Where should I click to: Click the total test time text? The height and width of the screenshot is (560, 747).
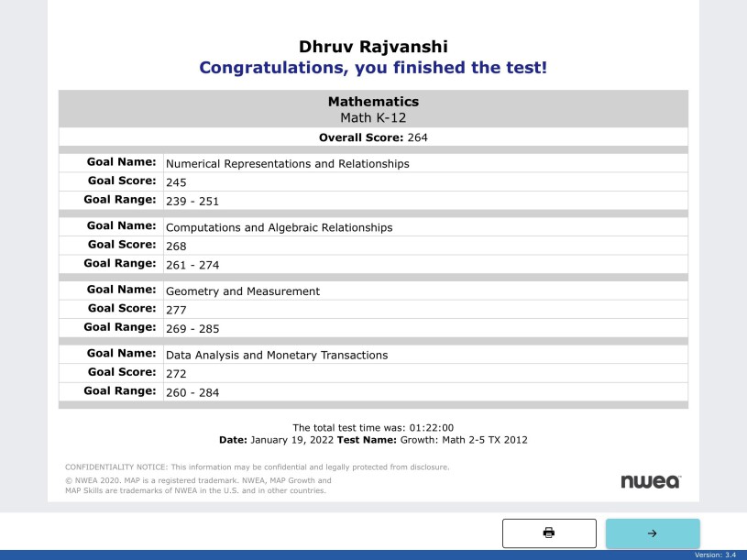(x=373, y=427)
